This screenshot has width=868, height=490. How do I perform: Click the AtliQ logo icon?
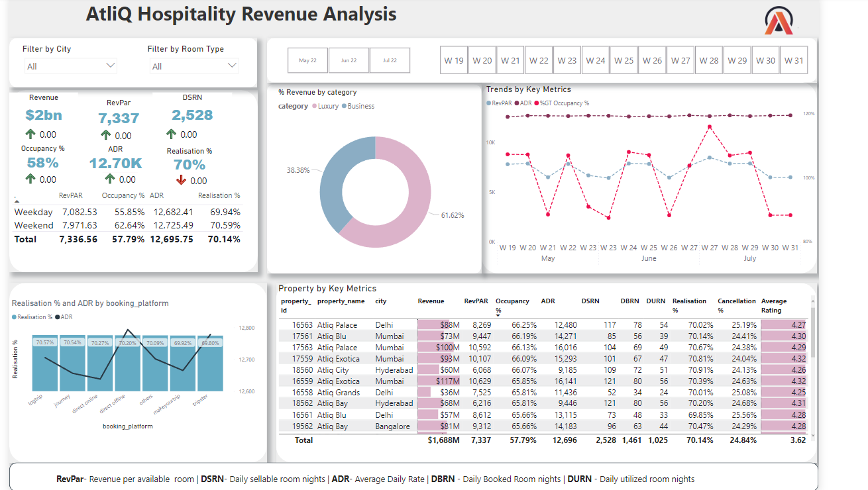(779, 21)
